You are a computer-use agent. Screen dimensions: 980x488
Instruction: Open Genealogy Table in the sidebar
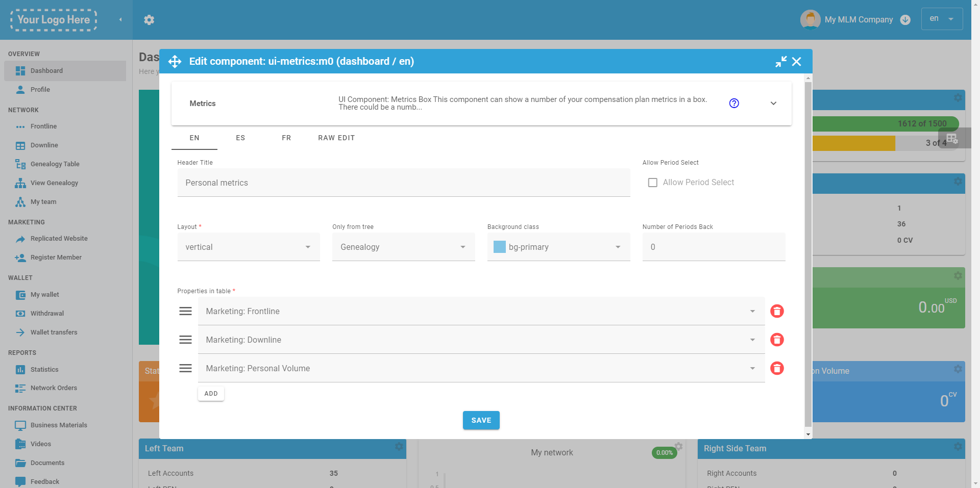(x=55, y=164)
